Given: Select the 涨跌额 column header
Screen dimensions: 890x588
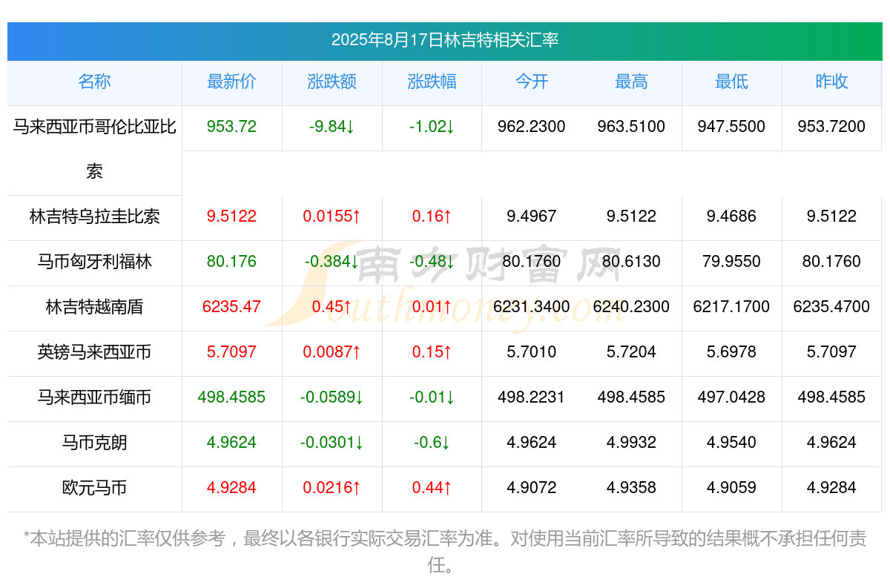Looking at the screenshot, I should (x=332, y=82).
